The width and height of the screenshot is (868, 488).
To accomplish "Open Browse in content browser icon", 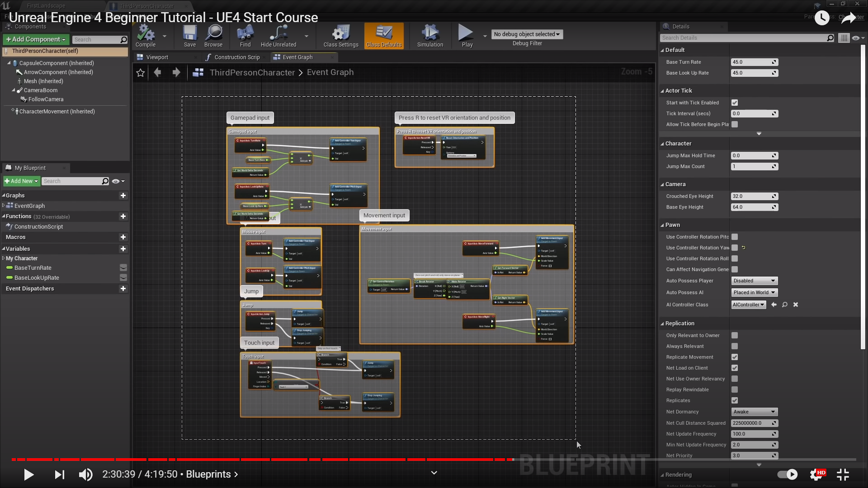I will coord(213,35).
